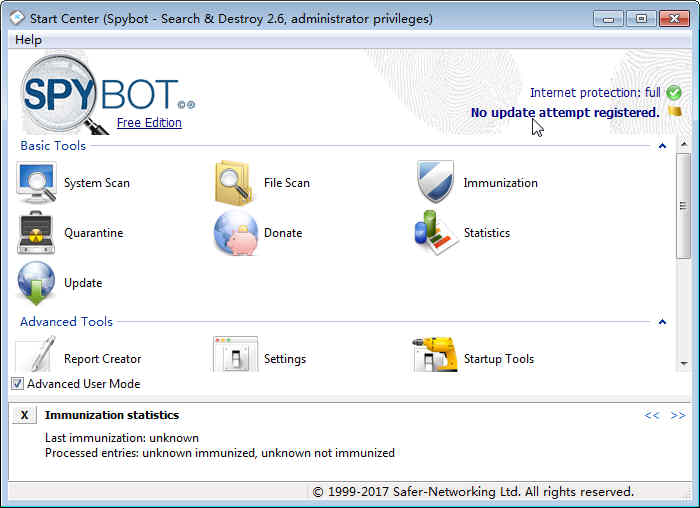Show next statistics with >> link
This screenshot has width=700, height=508.
coord(678,415)
